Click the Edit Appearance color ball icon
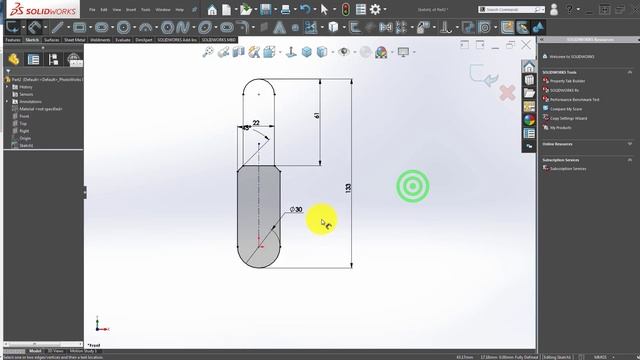 pos(381,52)
